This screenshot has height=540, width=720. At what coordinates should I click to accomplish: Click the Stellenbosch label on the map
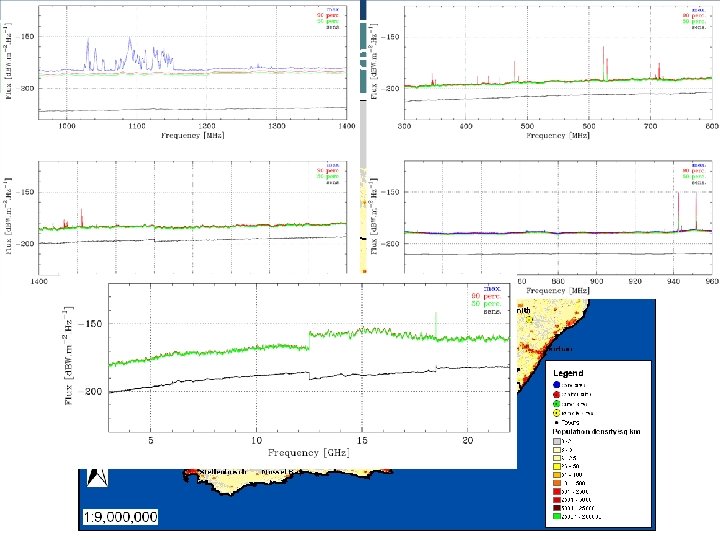point(224,472)
